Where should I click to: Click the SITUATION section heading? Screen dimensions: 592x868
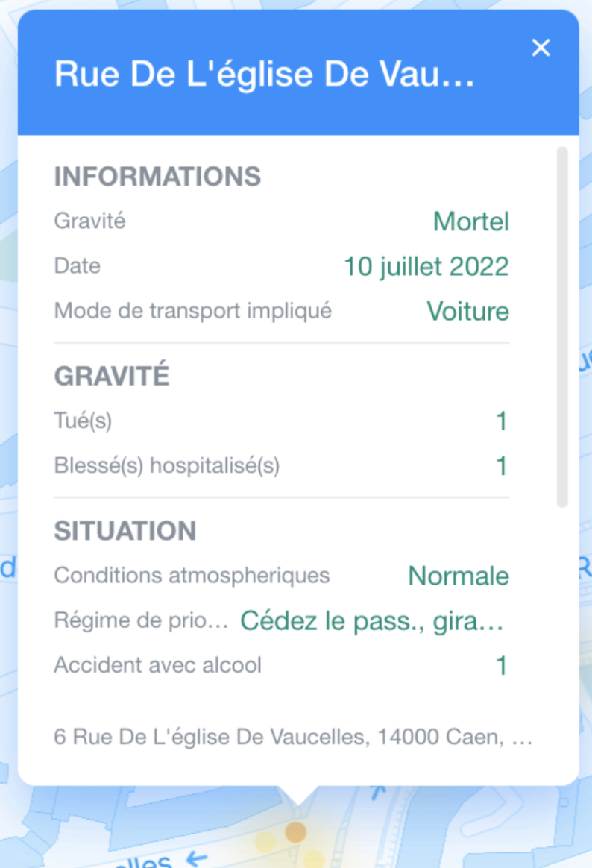(125, 531)
